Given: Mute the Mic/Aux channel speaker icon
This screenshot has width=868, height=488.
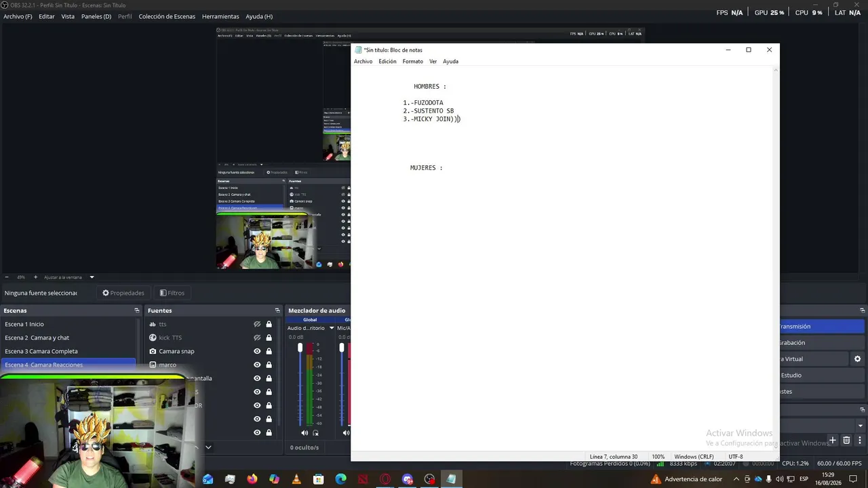Looking at the screenshot, I should 346,432.
